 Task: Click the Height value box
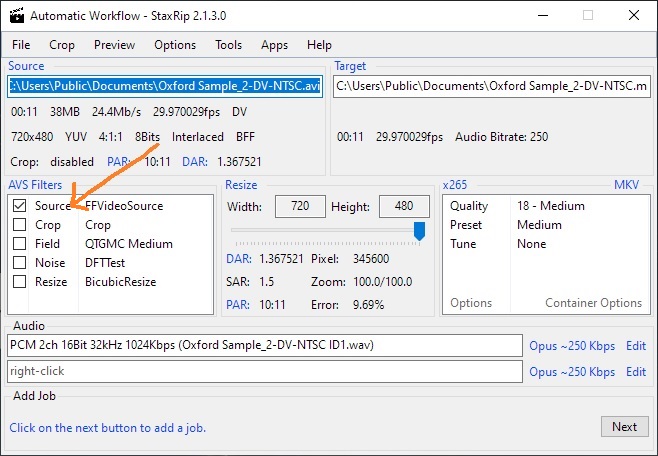(404, 206)
